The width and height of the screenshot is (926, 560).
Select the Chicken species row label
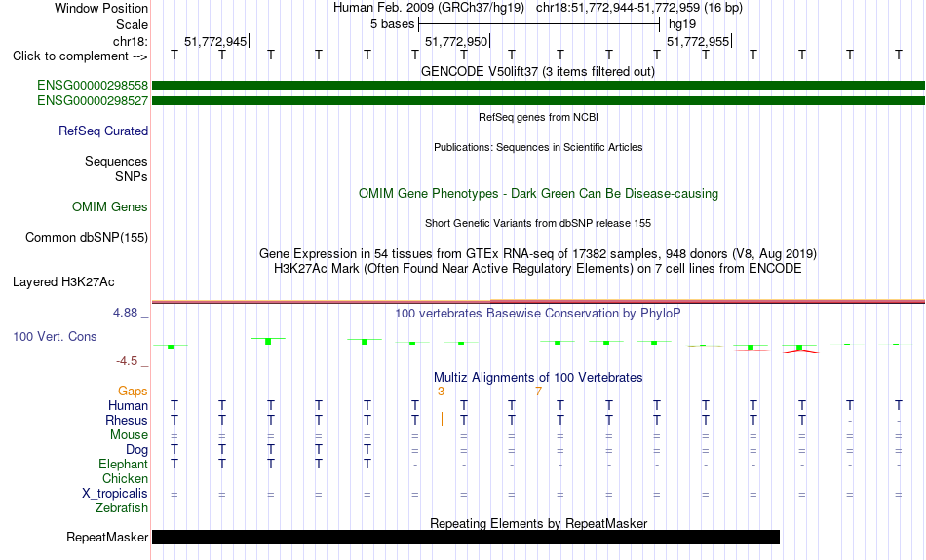(x=125, y=478)
